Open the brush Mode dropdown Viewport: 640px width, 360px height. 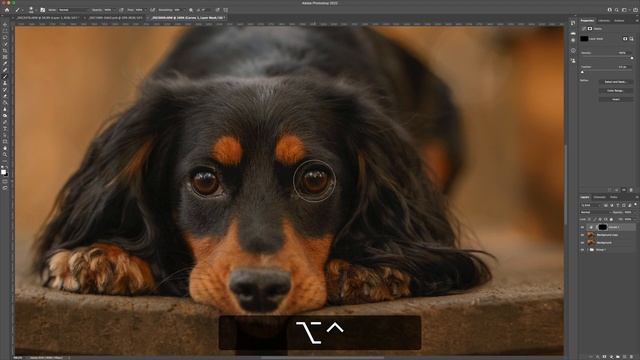coord(73,10)
